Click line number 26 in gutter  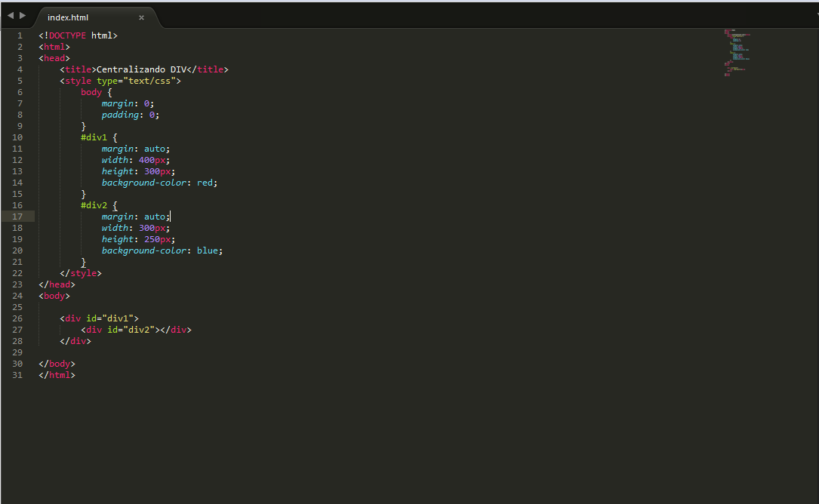click(x=17, y=318)
